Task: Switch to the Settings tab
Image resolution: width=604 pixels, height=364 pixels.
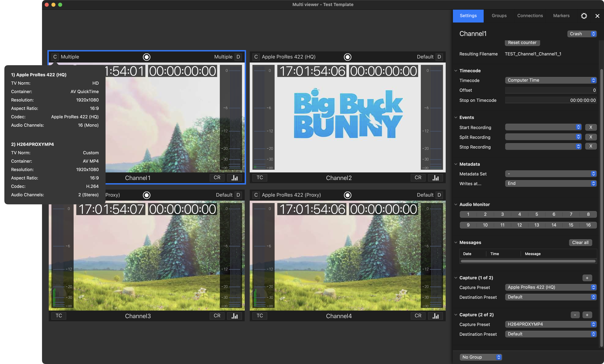Action: pyautogui.click(x=468, y=16)
